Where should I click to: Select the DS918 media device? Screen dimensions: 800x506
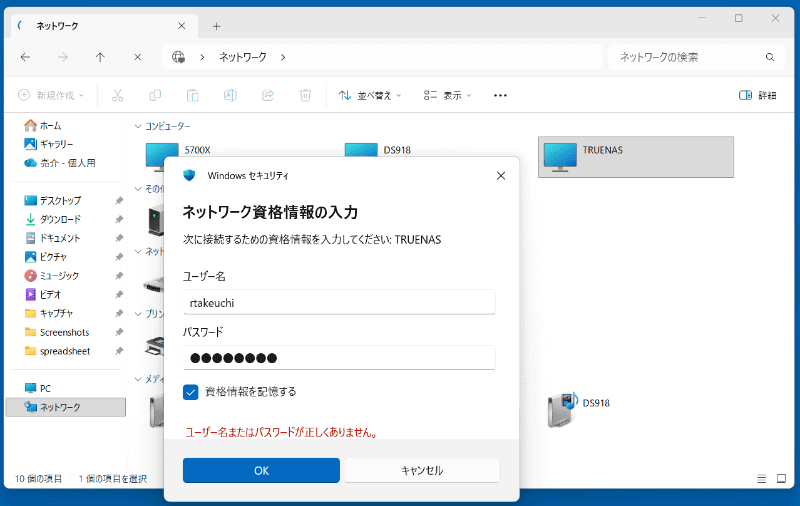(579, 409)
